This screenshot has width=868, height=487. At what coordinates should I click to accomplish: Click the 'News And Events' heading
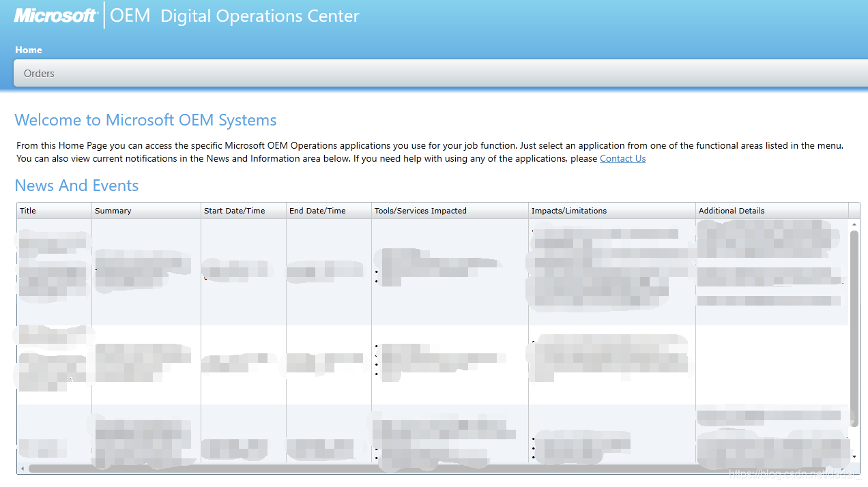[76, 186]
